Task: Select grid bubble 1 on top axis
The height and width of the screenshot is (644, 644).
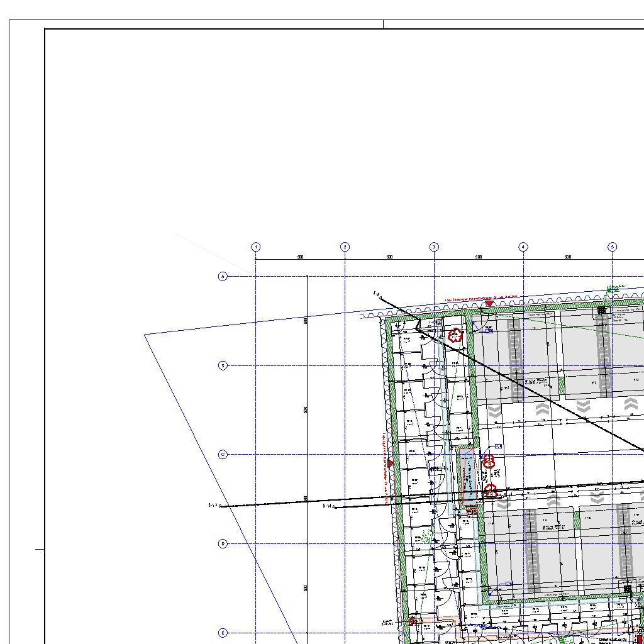Action: point(256,247)
